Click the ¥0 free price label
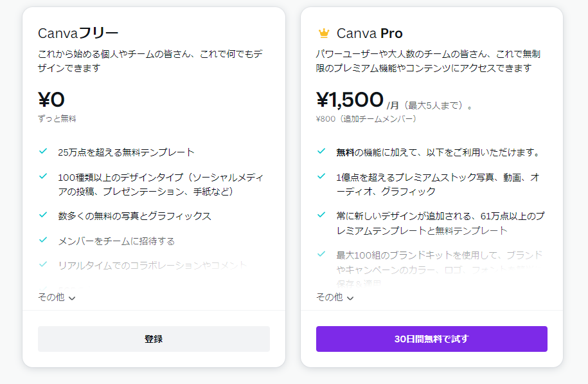Screen dimensions: 588x384 point(51,100)
